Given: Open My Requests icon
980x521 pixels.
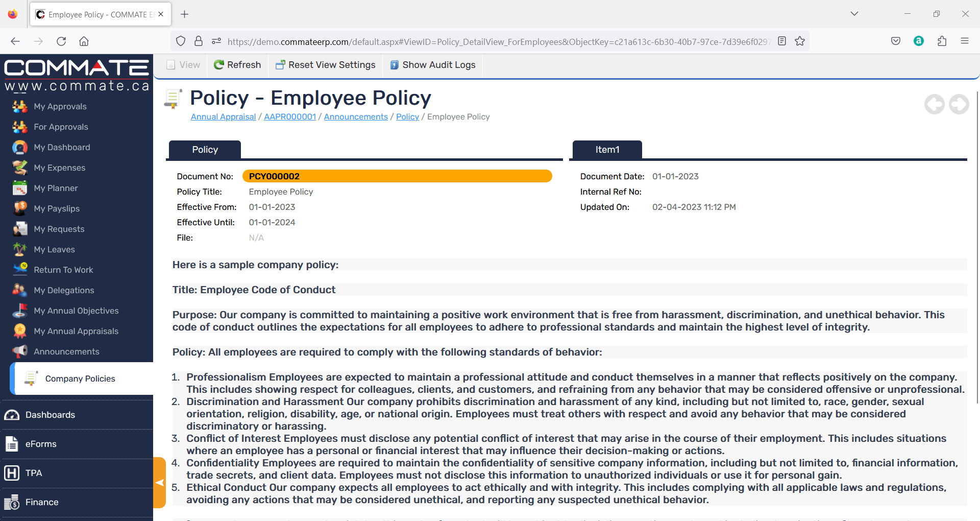Looking at the screenshot, I should coord(20,229).
